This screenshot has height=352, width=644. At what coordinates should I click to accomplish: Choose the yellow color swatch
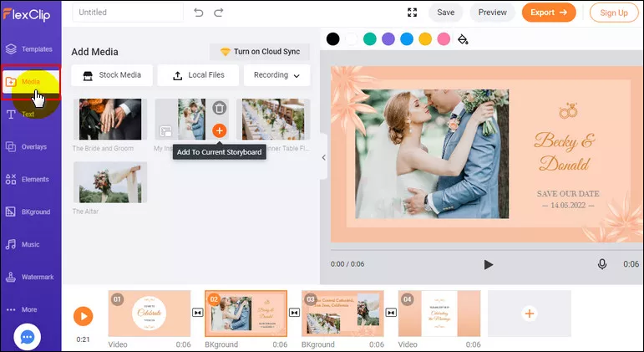(x=425, y=39)
